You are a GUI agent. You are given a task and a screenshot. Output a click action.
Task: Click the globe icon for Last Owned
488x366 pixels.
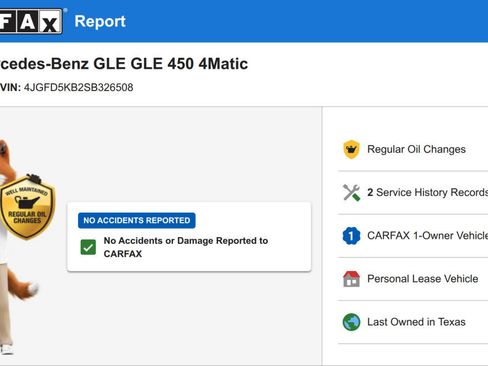pos(351,322)
